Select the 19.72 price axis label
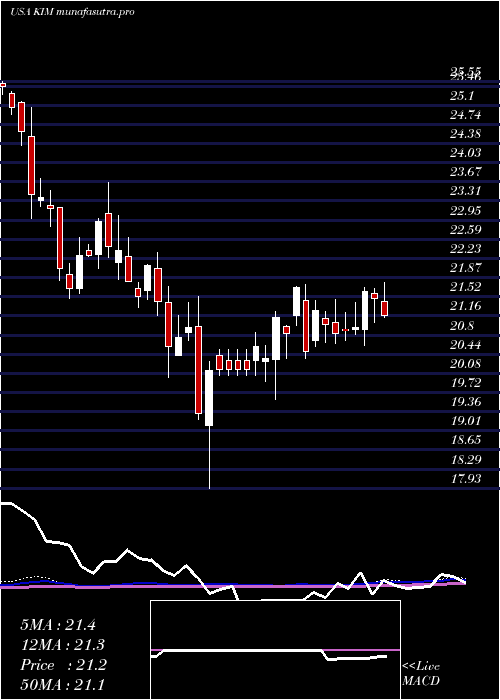This screenshot has width=500, height=700. tap(466, 383)
